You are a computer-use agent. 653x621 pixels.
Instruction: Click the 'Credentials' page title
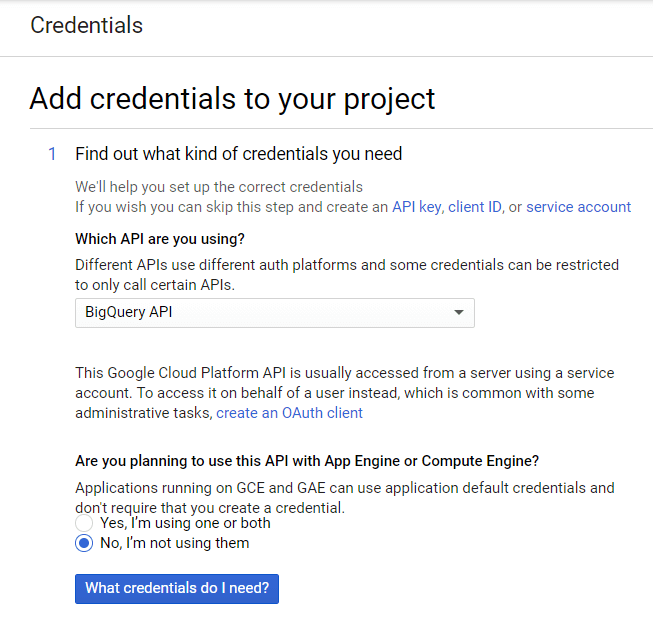point(86,26)
